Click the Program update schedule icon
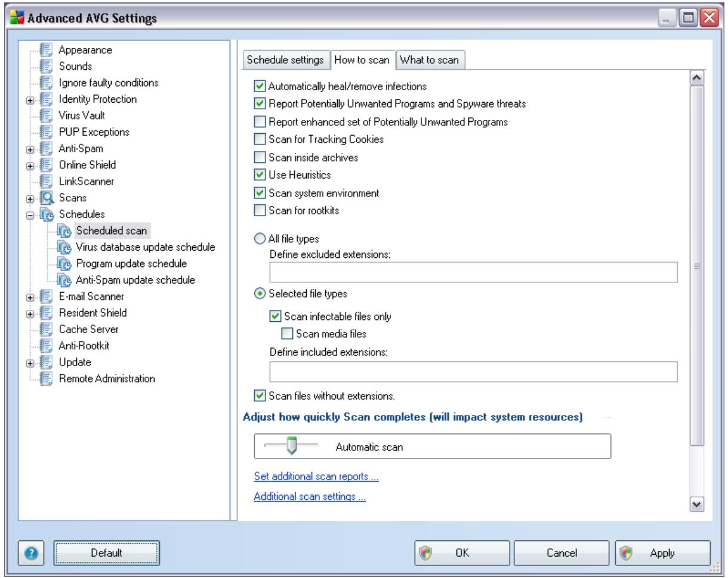The width and height of the screenshot is (728, 578). [65, 263]
